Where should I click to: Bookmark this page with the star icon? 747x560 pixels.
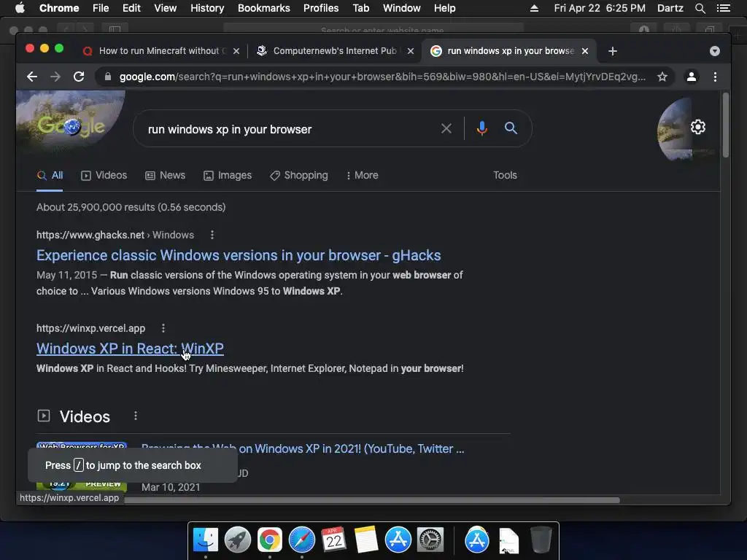pos(662,77)
